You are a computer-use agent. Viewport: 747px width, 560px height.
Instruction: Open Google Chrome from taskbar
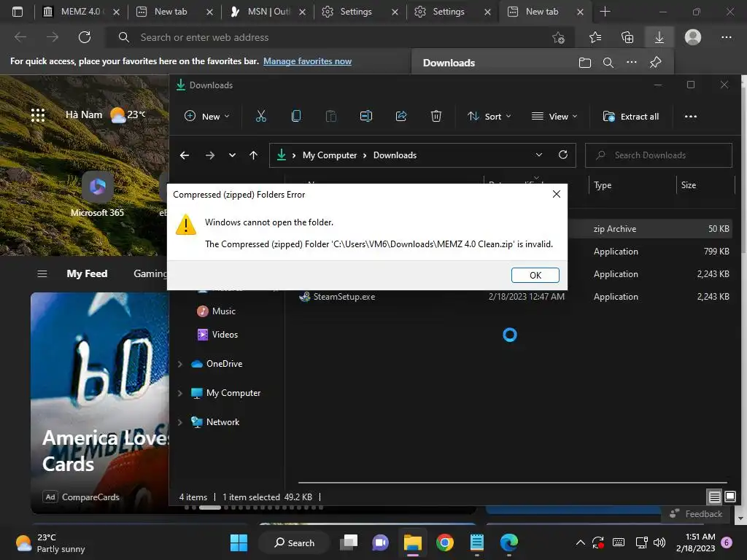click(x=444, y=542)
